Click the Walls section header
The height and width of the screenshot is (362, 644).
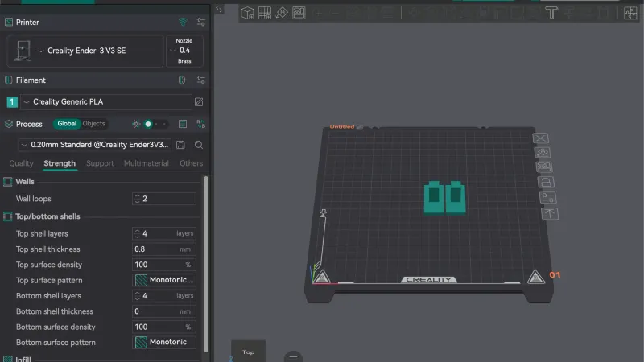(25, 182)
